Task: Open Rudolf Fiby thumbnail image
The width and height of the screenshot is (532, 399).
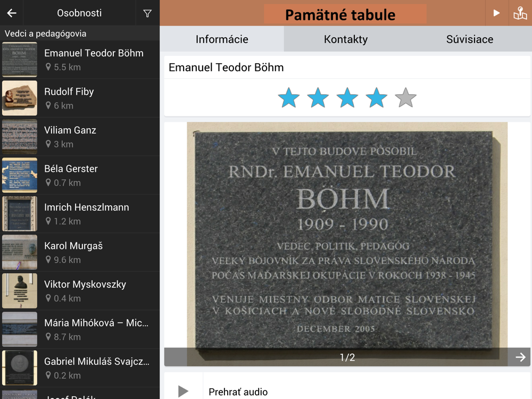Action: pos(20,98)
